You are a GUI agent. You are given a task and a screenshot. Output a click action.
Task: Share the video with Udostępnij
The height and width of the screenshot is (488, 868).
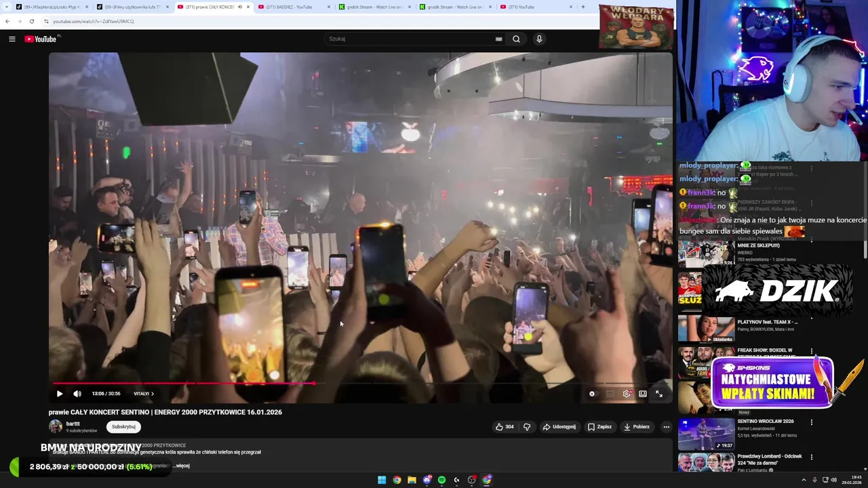coord(559,427)
